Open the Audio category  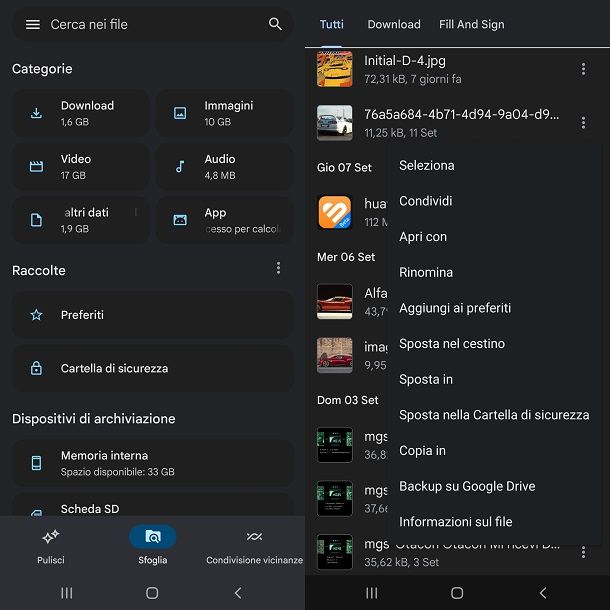tap(224, 166)
